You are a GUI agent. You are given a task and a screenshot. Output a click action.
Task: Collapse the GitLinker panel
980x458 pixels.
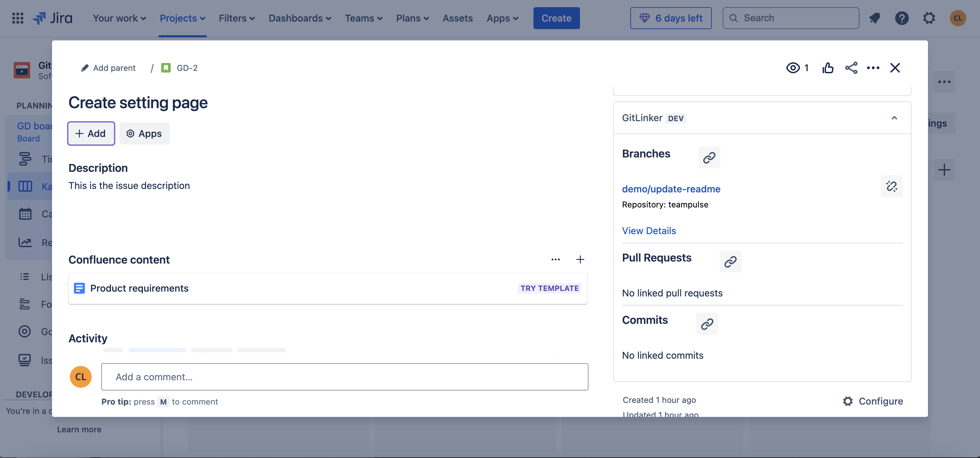(x=894, y=118)
